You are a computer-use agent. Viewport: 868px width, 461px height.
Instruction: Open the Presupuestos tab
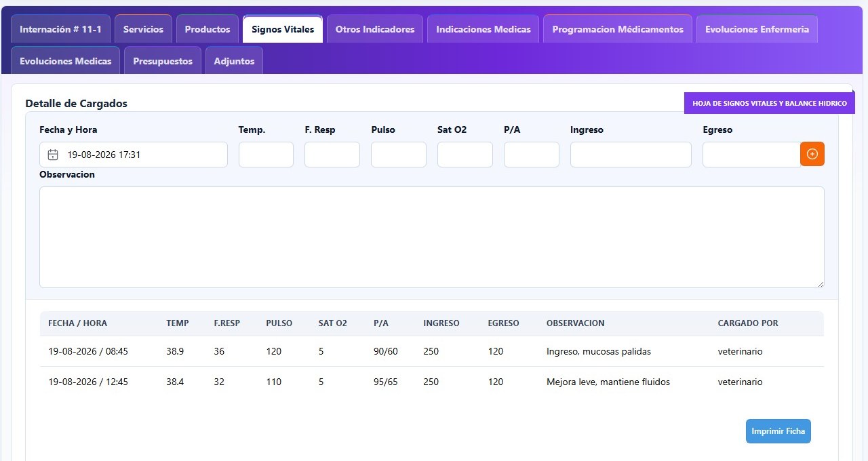pos(163,61)
